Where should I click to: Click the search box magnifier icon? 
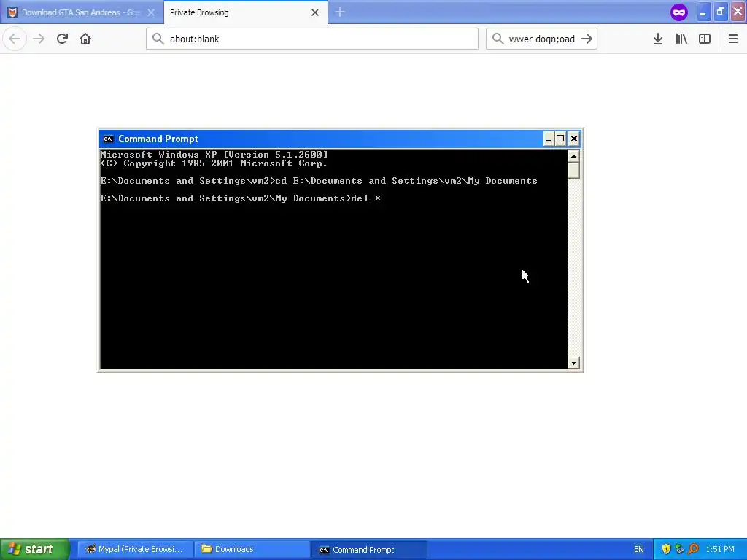coord(498,39)
